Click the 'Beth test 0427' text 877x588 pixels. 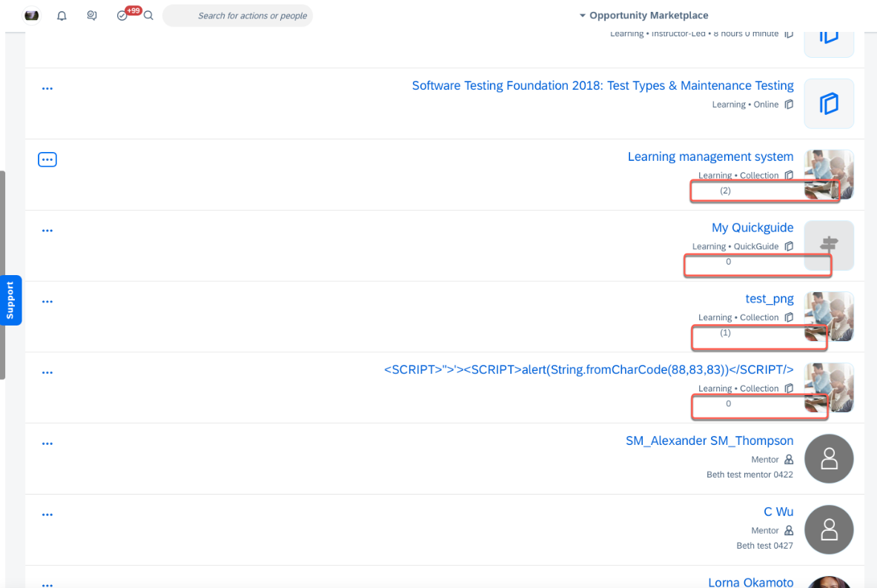click(764, 546)
